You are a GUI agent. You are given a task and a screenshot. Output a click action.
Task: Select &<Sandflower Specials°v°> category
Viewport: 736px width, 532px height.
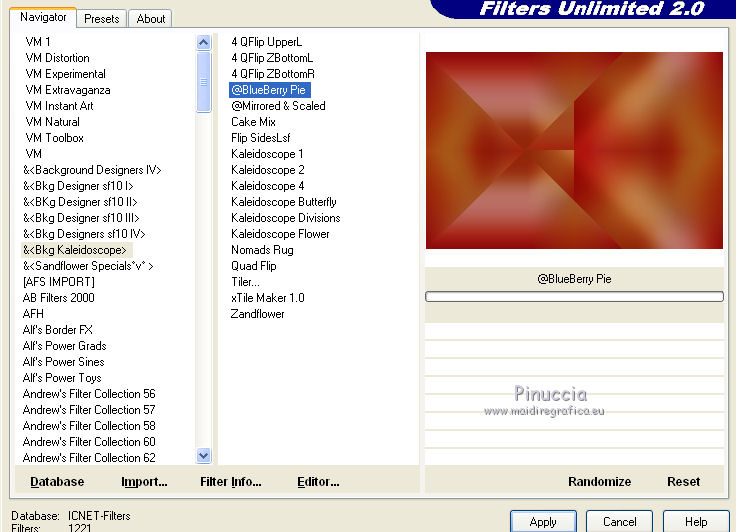click(88, 265)
